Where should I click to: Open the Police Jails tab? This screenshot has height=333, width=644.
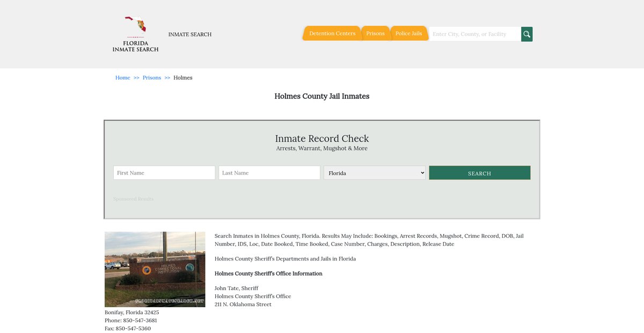[x=408, y=33]
